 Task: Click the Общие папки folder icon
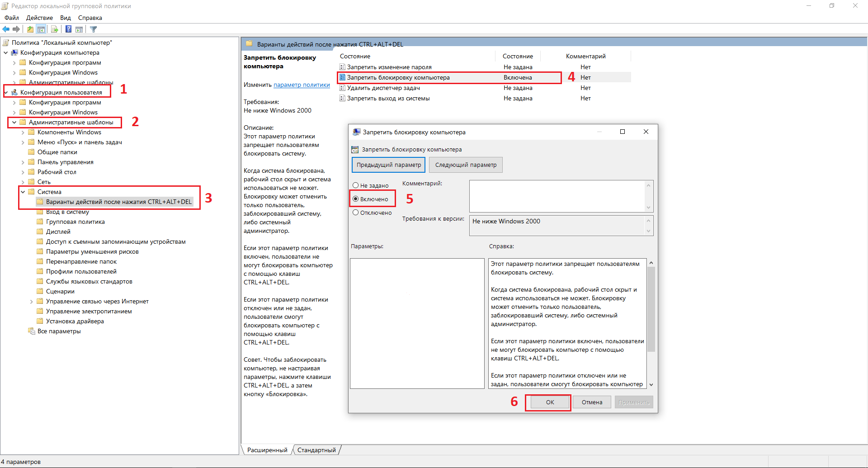point(32,152)
